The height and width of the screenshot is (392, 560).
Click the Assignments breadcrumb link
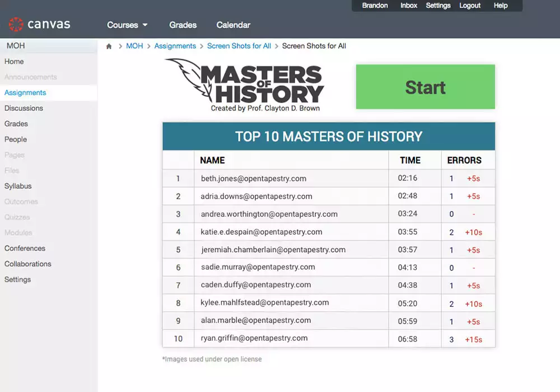(x=175, y=46)
